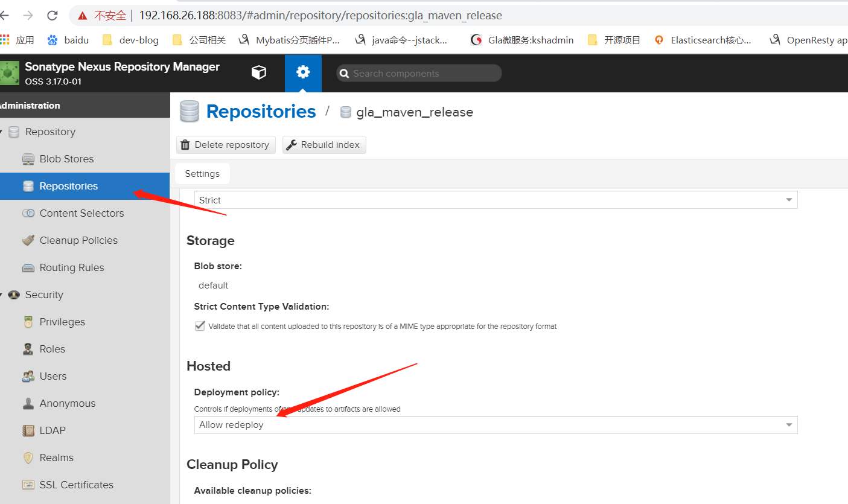Image resolution: width=848 pixels, height=504 pixels.
Task: Open the baidu bookmark
Action: click(x=68, y=40)
